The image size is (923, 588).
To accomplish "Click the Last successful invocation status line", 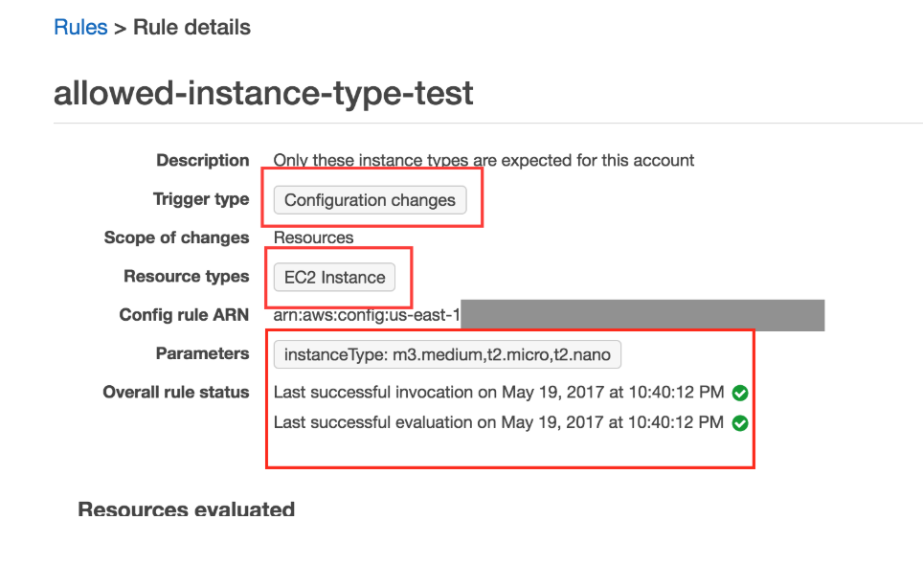I will [499, 393].
